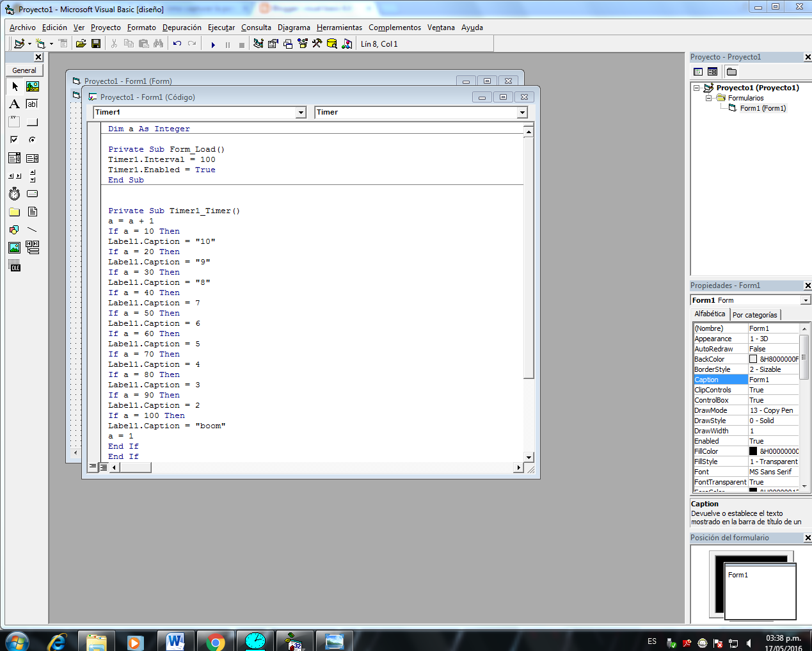This screenshot has height=651, width=812.
Task: Select the OptionButton radio tool
Action: click(x=32, y=140)
